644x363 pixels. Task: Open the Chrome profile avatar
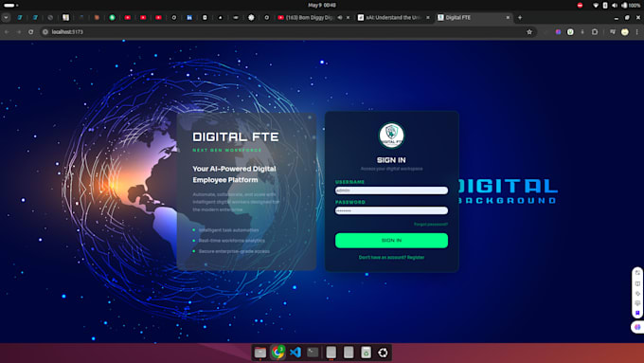(x=625, y=31)
